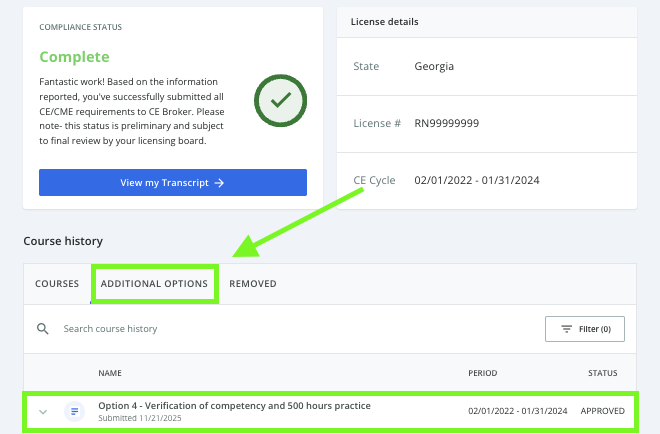
Task: Click the Complete compliance status heading
Action: point(74,57)
